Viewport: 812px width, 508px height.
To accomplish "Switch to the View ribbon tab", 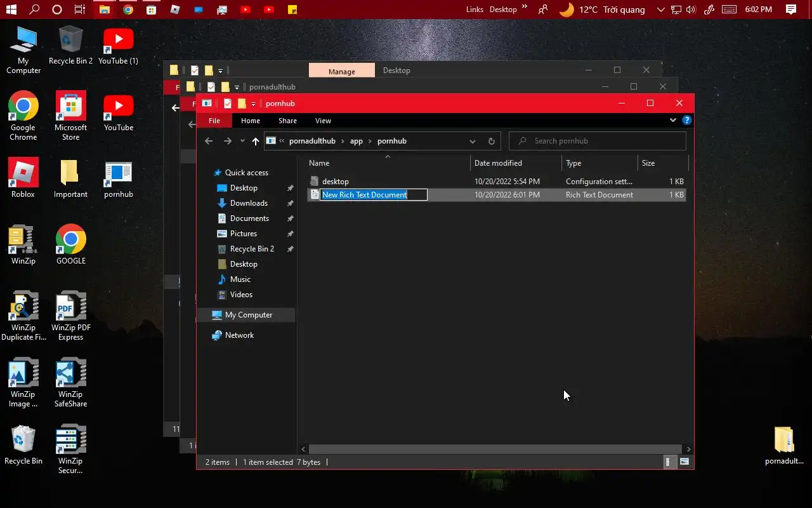I will pos(323,121).
